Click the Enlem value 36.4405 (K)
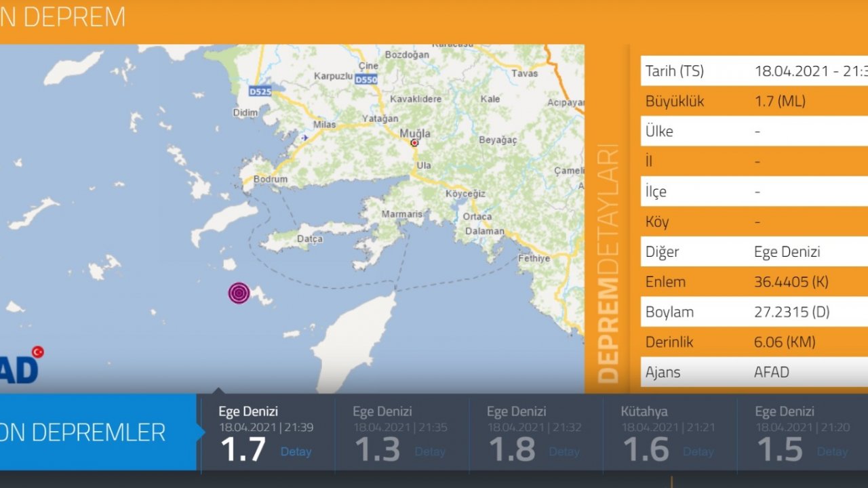Image resolution: width=868 pixels, height=488 pixels. [791, 282]
